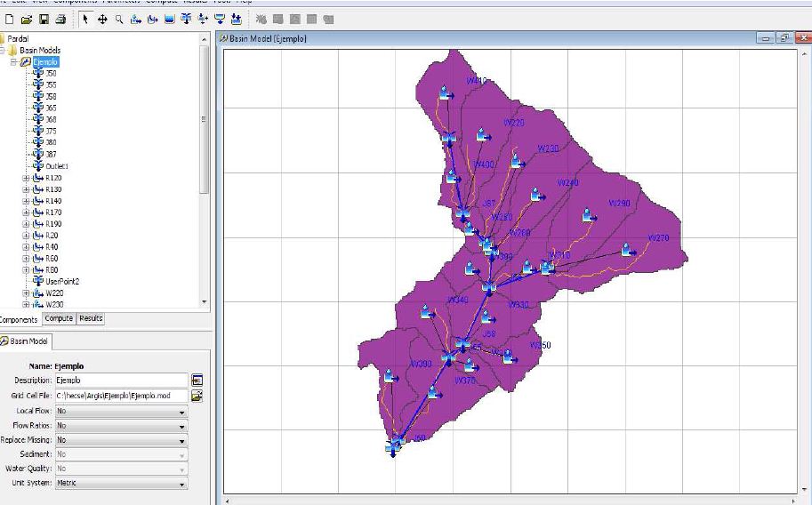Collapse the Ejemplo basin model node

tap(15, 62)
